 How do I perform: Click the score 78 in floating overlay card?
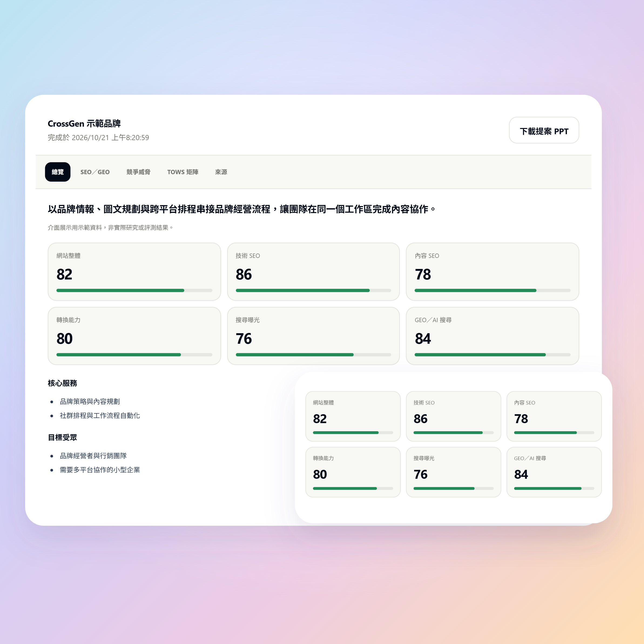(x=521, y=419)
